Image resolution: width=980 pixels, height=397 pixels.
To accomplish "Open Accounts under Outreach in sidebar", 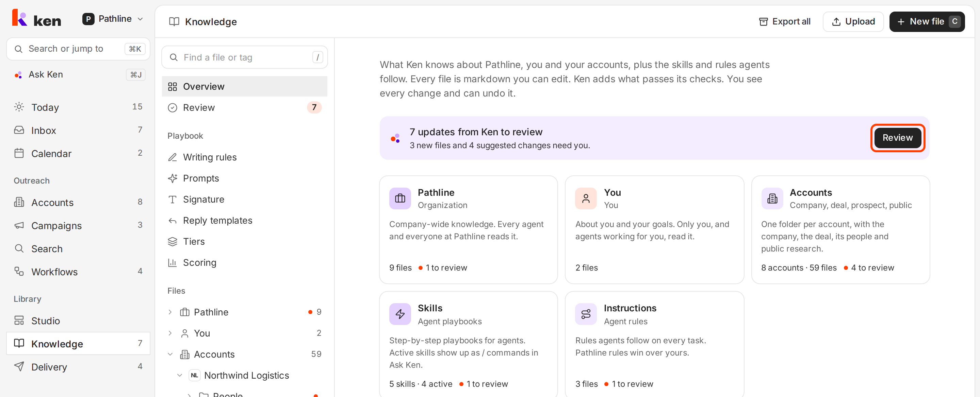I will [78, 203].
